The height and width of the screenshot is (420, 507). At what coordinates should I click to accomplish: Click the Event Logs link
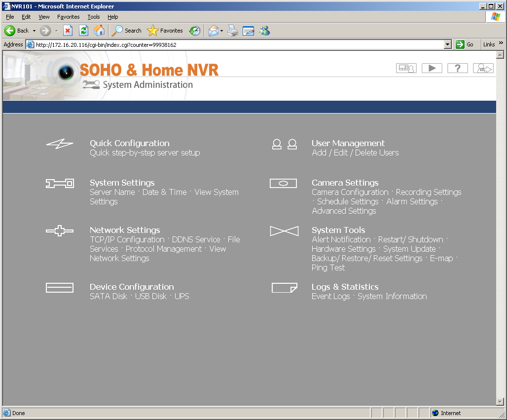click(x=331, y=297)
